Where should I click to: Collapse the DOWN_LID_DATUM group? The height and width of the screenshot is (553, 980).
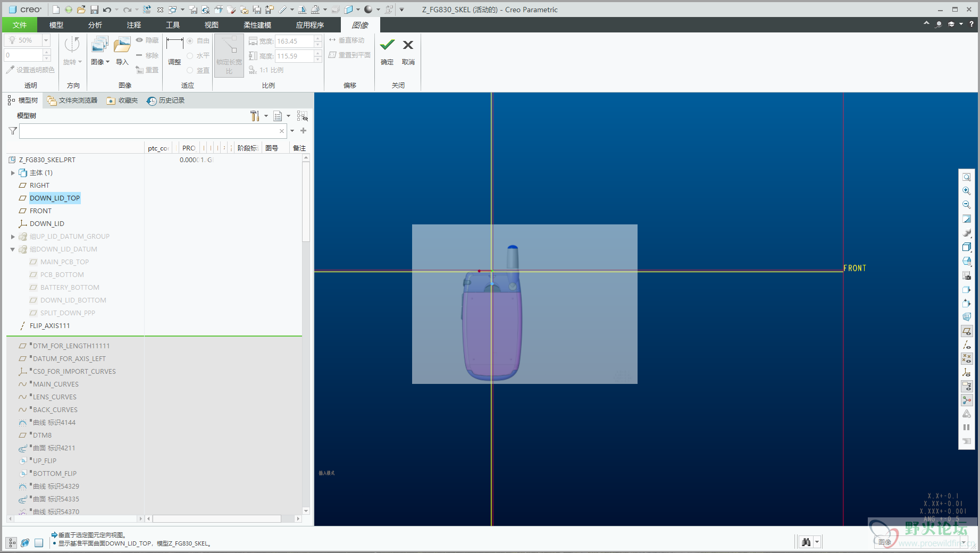coord(13,249)
